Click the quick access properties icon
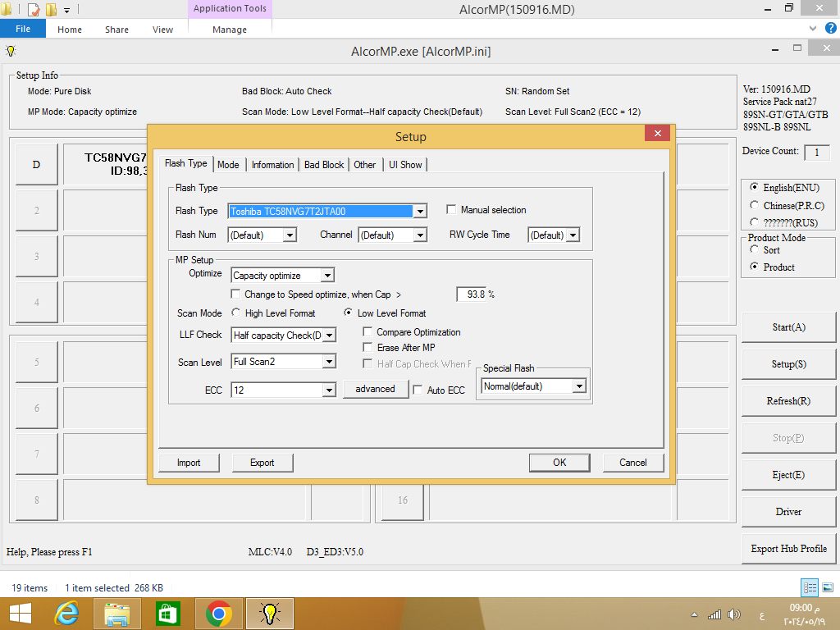This screenshot has height=630, width=840. point(33,9)
